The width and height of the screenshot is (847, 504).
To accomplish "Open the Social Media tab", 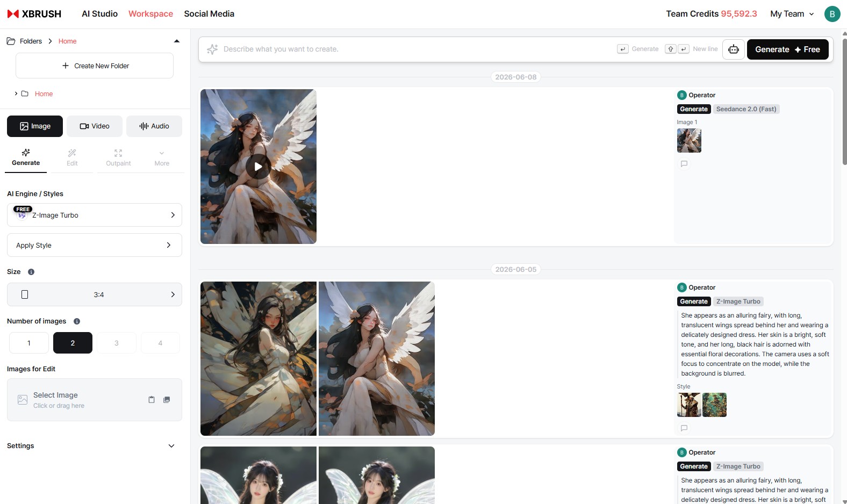I will pyautogui.click(x=209, y=14).
